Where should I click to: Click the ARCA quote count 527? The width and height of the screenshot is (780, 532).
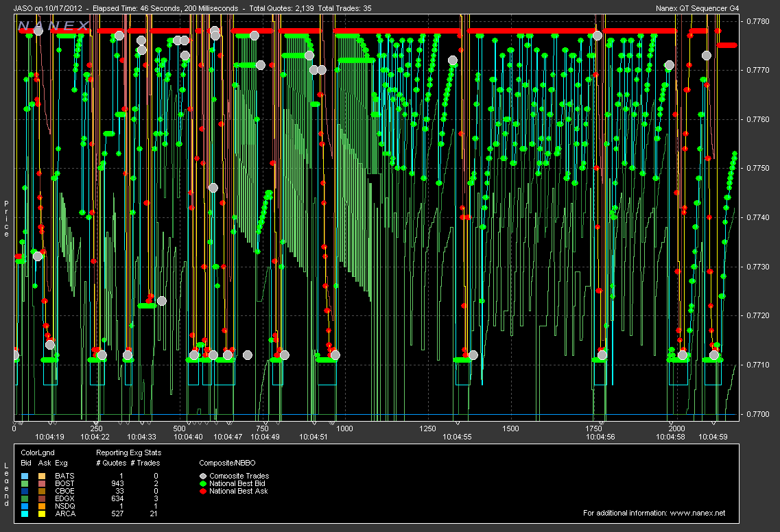click(x=117, y=513)
